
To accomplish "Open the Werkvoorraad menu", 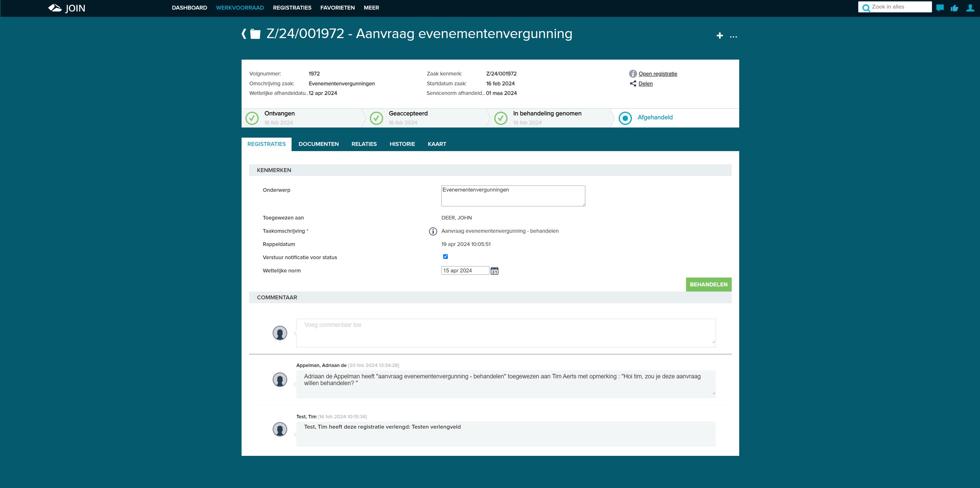I will [x=240, y=8].
